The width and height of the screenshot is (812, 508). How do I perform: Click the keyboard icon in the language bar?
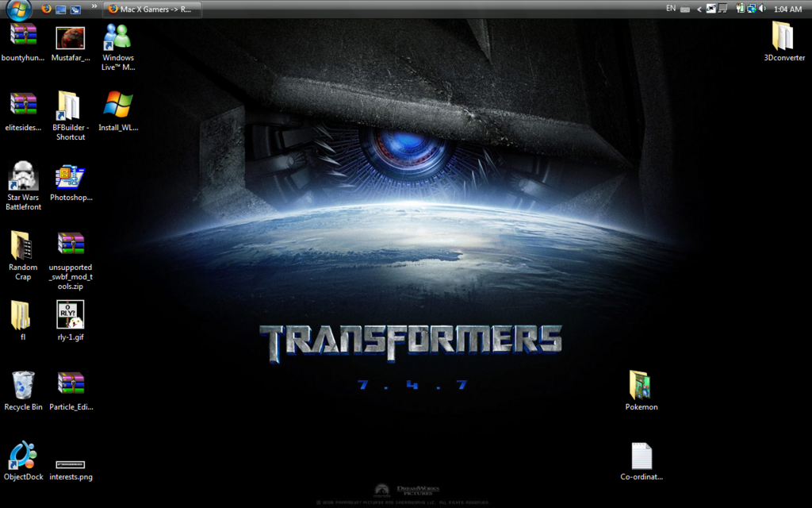pyautogui.click(x=685, y=9)
